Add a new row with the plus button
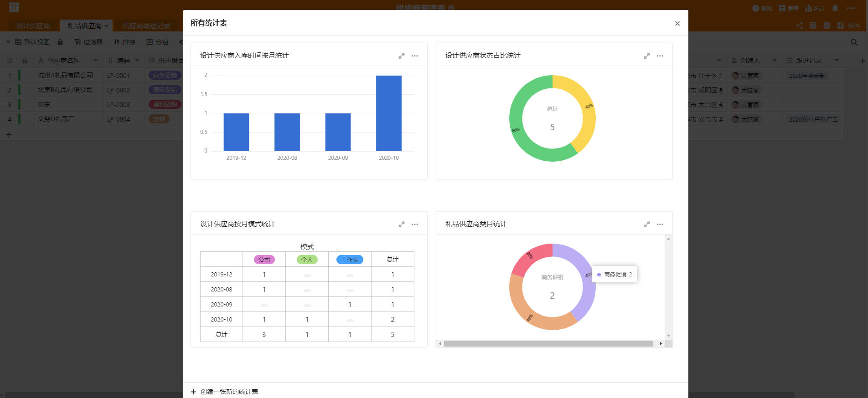Image resolution: width=868 pixels, height=398 pixels. 9,135
